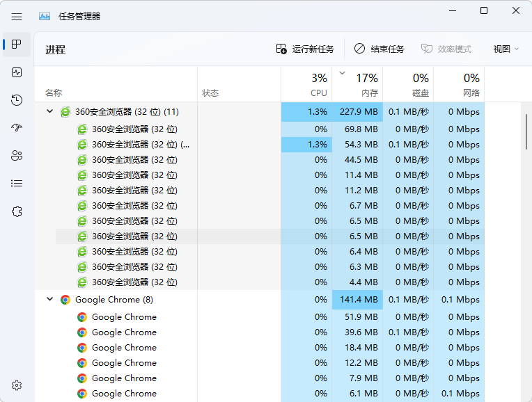The width and height of the screenshot is (532, 402).
Task: Click the process list vertical scrollbar
Action: pyautogui.click(x=526, y=131)
